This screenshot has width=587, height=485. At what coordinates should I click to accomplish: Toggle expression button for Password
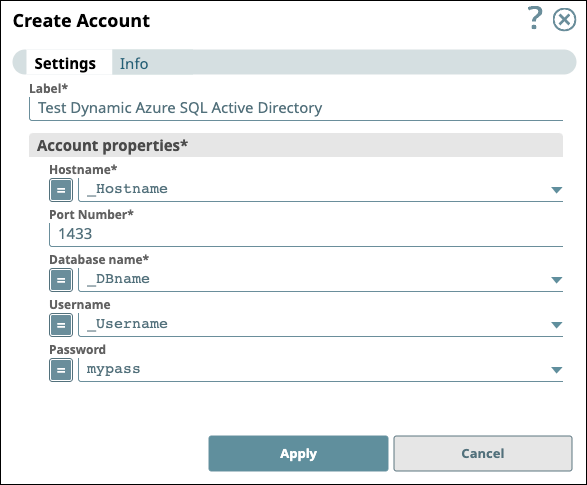click(61, 370)
